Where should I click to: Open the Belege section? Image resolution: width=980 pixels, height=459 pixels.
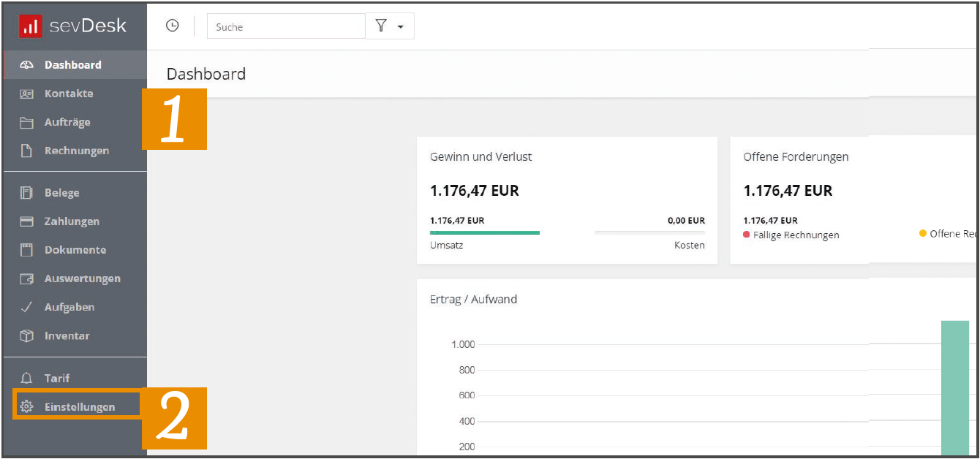[x=74, y=193]
